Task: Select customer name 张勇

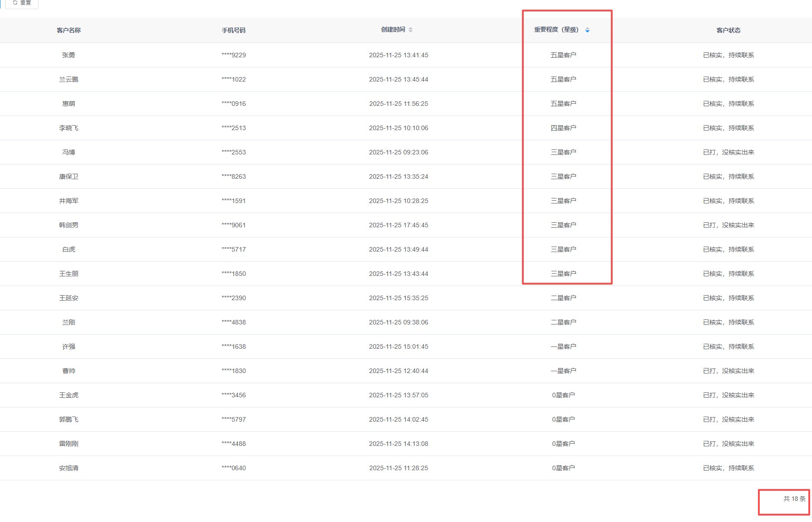Action: point(69,55)
